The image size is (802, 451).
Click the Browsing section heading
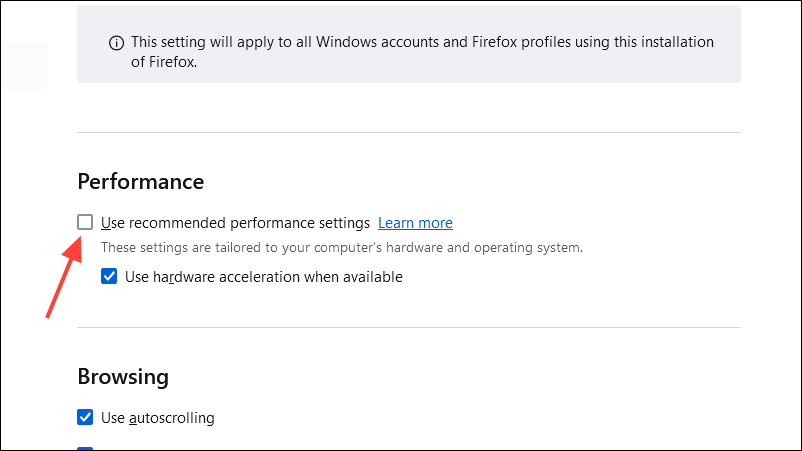point(123,376)
